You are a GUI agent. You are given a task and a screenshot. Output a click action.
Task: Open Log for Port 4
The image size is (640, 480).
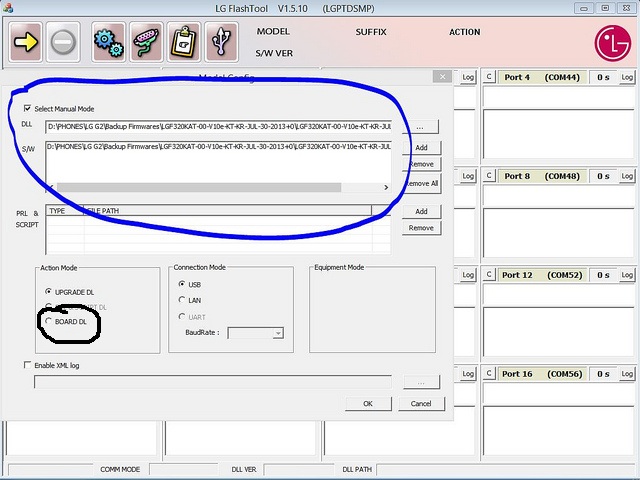627,77
